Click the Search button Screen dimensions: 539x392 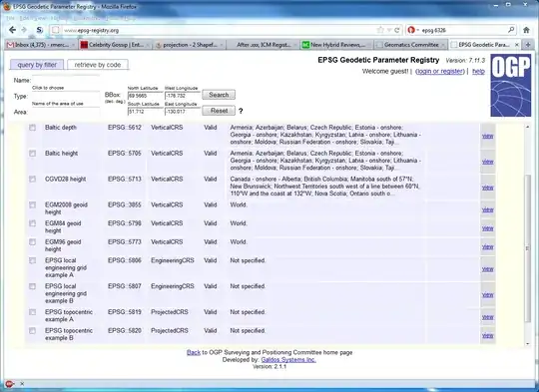pos(219,95)
